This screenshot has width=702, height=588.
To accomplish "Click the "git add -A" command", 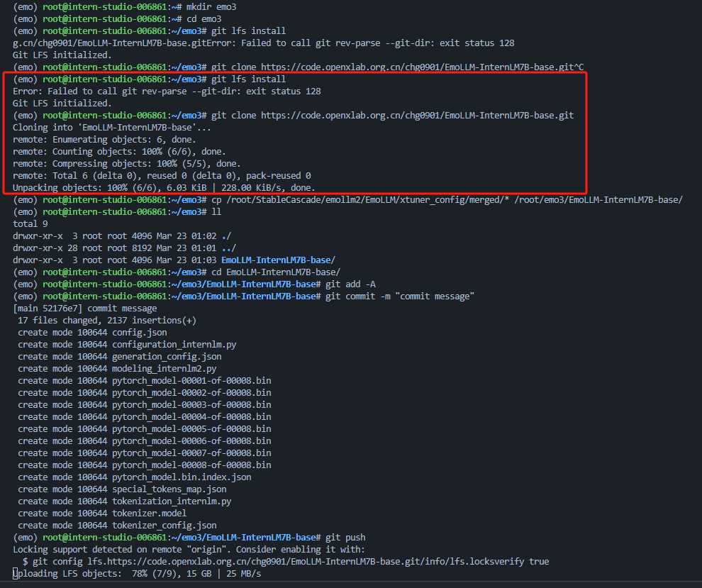I will (350, 284).
